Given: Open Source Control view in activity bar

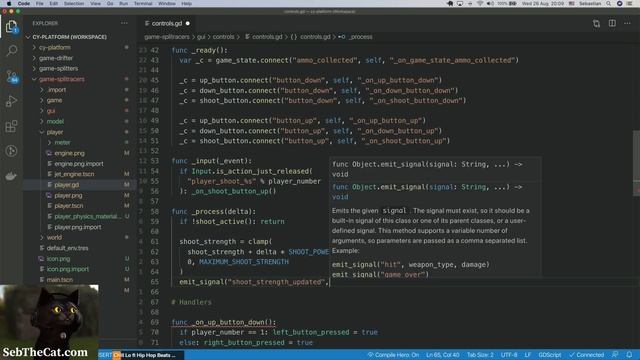Looking at the screenshot, I should click(x=11, y=76).
